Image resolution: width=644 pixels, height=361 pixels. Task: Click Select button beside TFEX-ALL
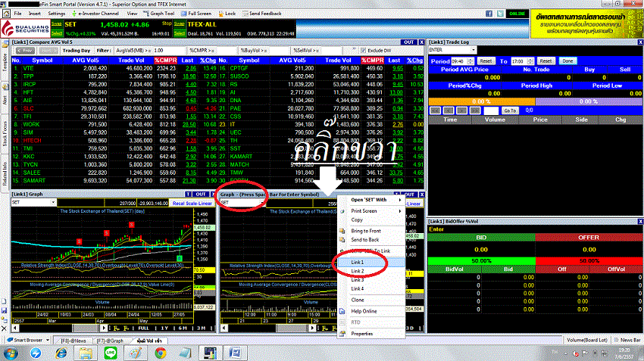[179, 33]
